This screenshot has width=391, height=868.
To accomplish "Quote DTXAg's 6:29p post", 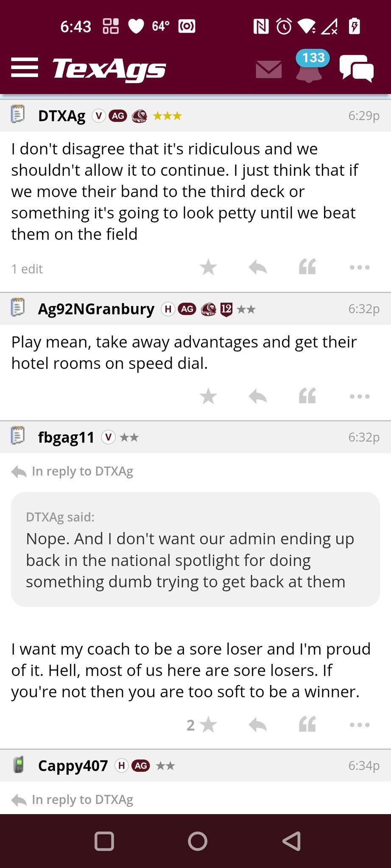I will [307, 267].
